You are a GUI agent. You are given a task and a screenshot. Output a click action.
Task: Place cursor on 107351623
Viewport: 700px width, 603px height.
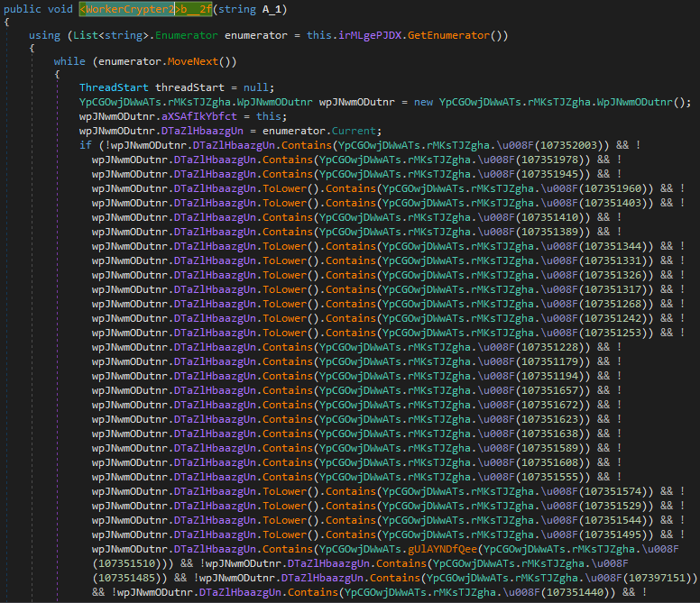pos(550,419)
